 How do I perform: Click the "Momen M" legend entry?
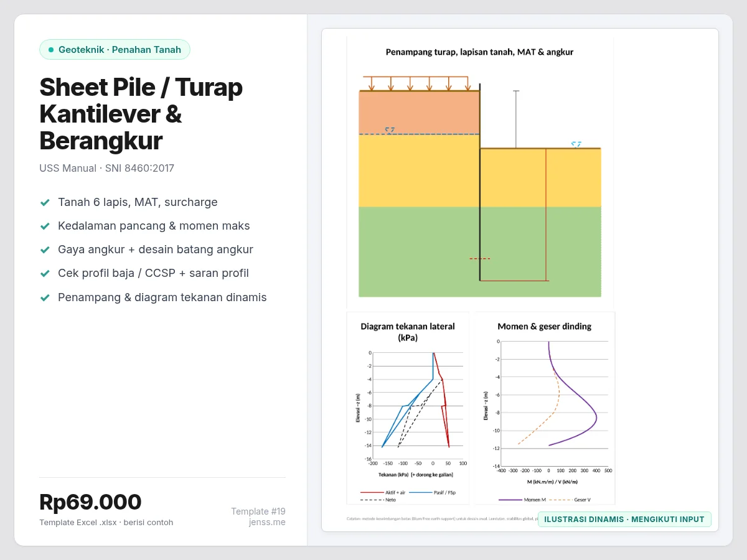click(522, 500)
